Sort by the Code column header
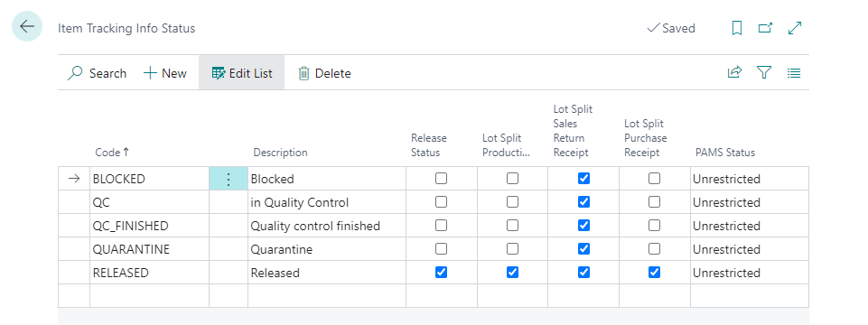Screen dimensions: 868x325 point(112,153)
